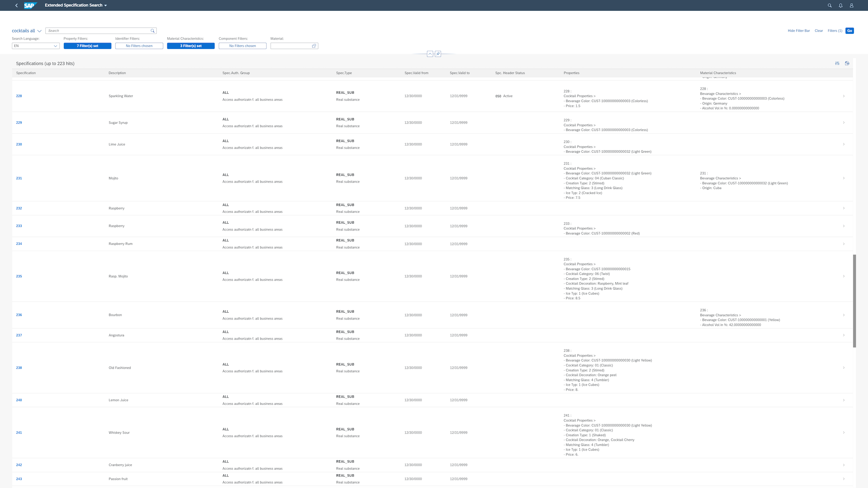Open Extended Specification Search title menu

[76, 5]
